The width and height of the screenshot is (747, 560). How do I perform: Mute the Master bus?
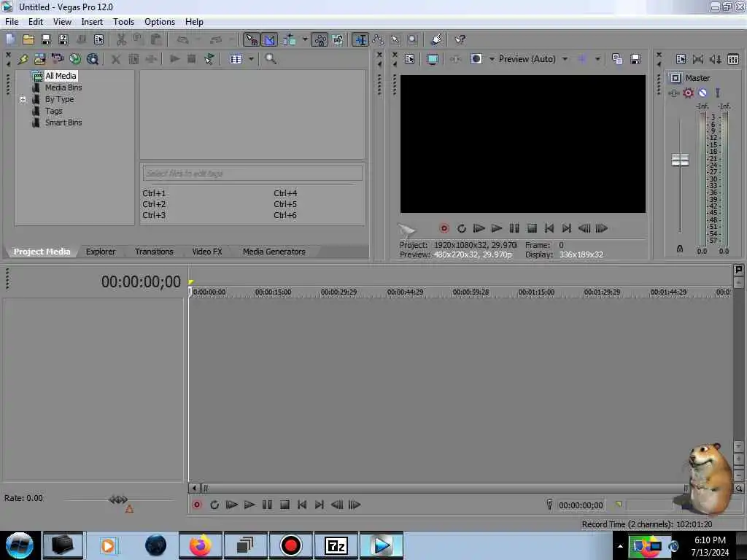click(x=703, y=93)
